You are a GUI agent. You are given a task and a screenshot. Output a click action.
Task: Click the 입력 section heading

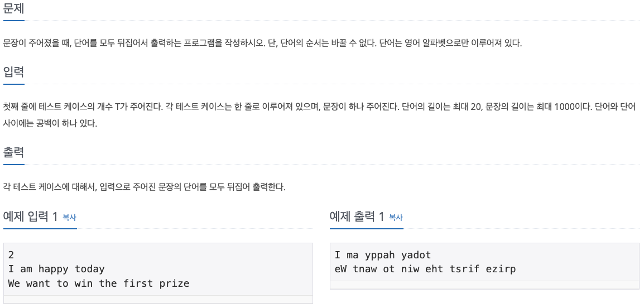point(14,72)
